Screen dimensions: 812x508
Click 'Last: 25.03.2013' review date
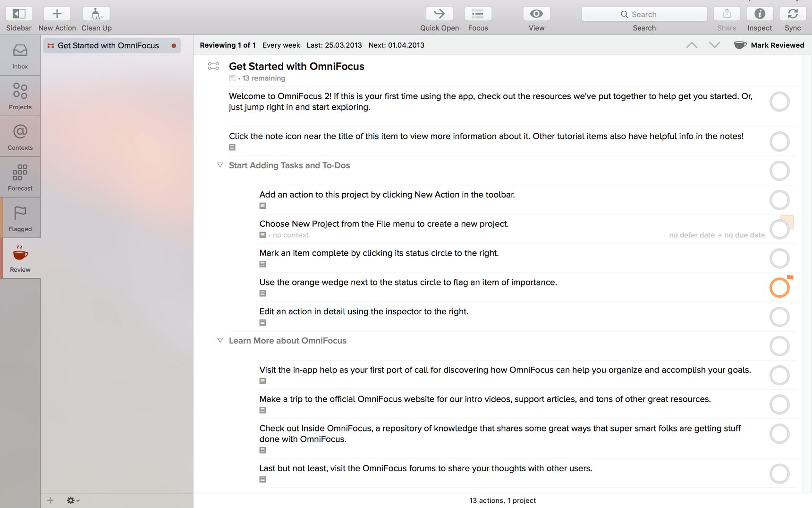pyautogui.click(x=334, y=45)
